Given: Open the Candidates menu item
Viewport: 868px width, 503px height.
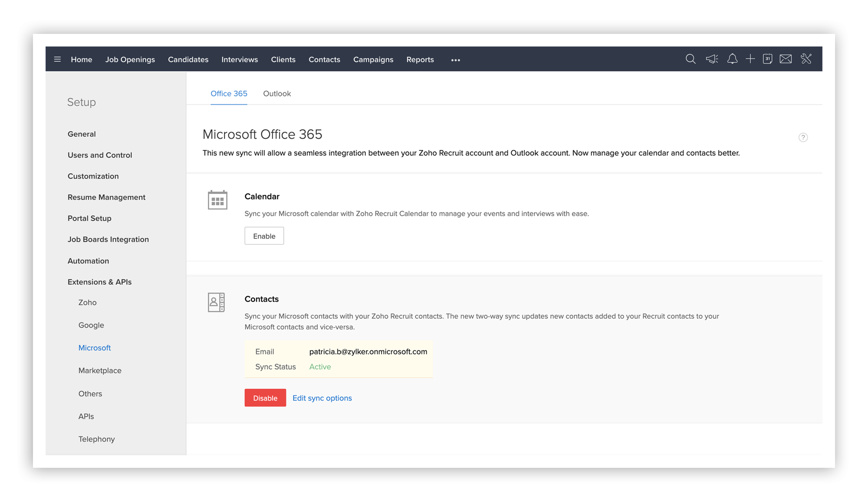Looking at the screenshot, I should click(x=188, y=60).
